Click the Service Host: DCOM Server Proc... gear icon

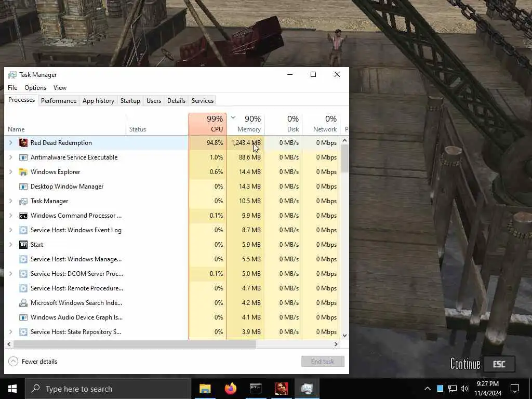23,274
